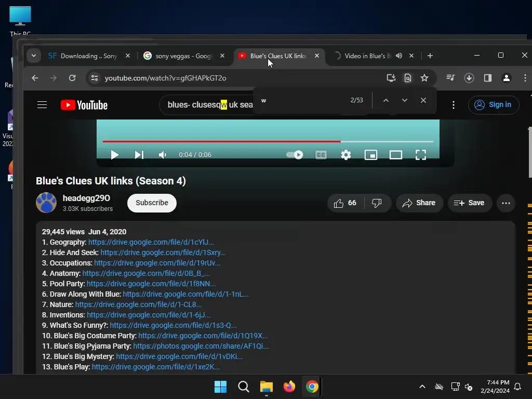Viewport: 532px width, 399px height.
Task: Toggle the autoplay switch
Action: [x=295, y=155]
